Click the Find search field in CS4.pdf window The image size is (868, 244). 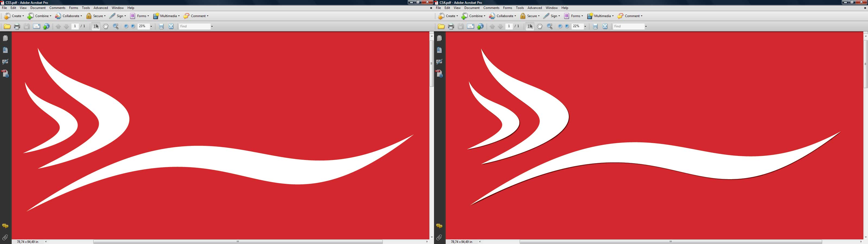click(629, 26)
